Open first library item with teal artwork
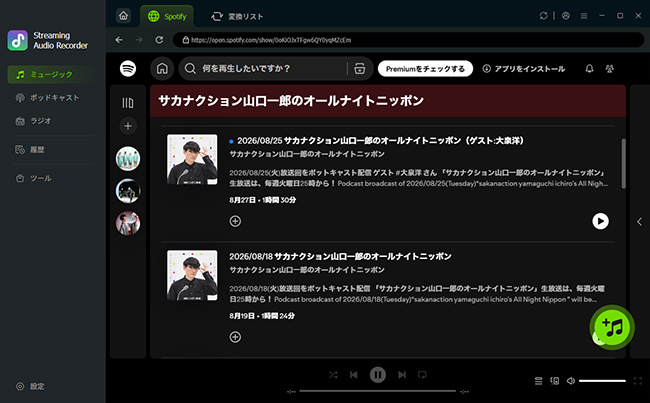650x403 pixels. 128,158
